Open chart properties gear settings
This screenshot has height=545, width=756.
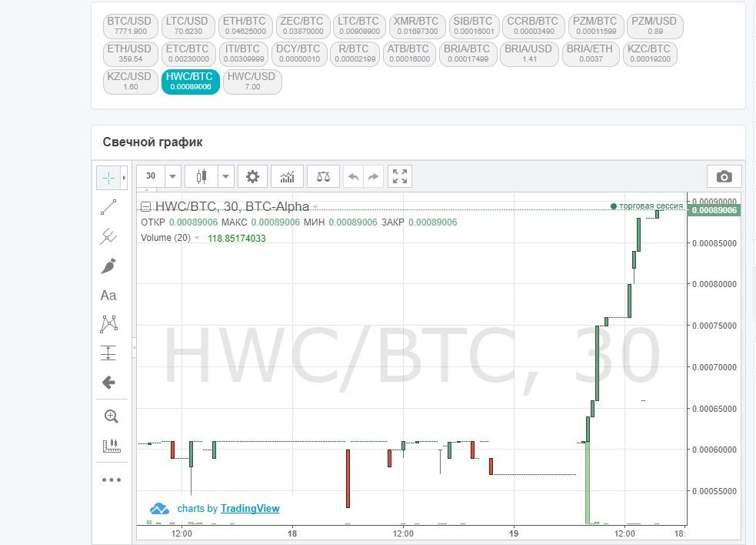(252, 176)
